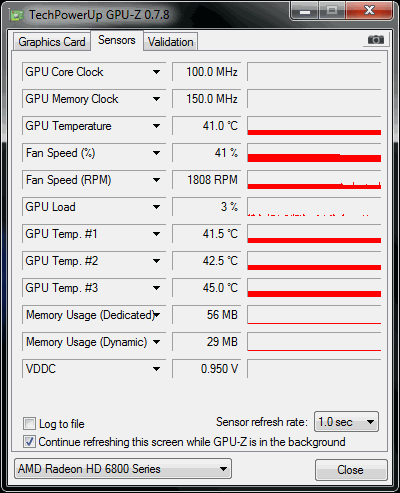Open the GPU Core Clock sensor dropdown
This screenshot has width=400, height=493.
156,72
